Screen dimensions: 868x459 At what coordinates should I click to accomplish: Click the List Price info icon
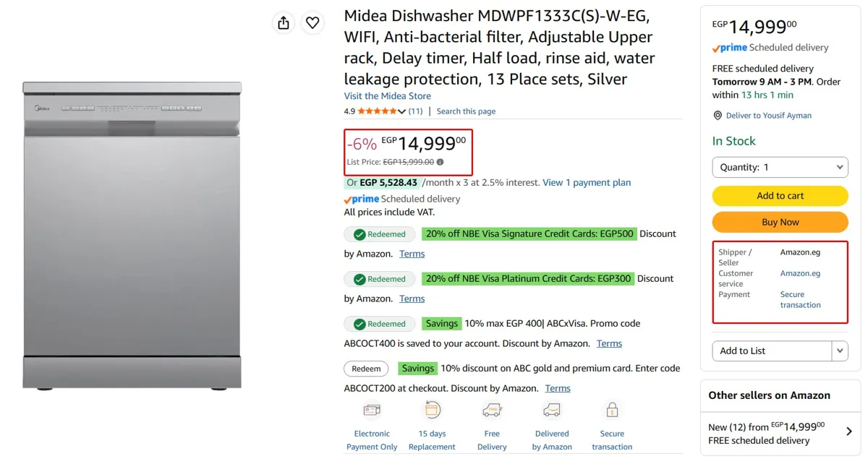440,162
